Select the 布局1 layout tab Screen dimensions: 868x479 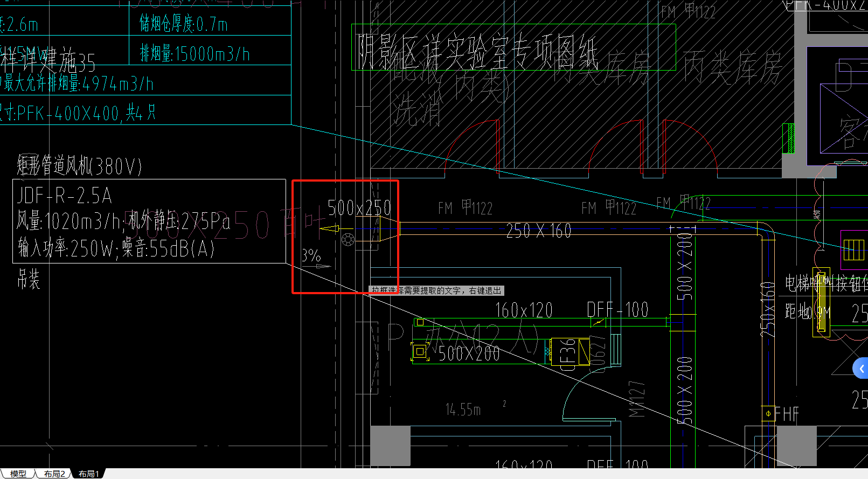pos(88,474)
